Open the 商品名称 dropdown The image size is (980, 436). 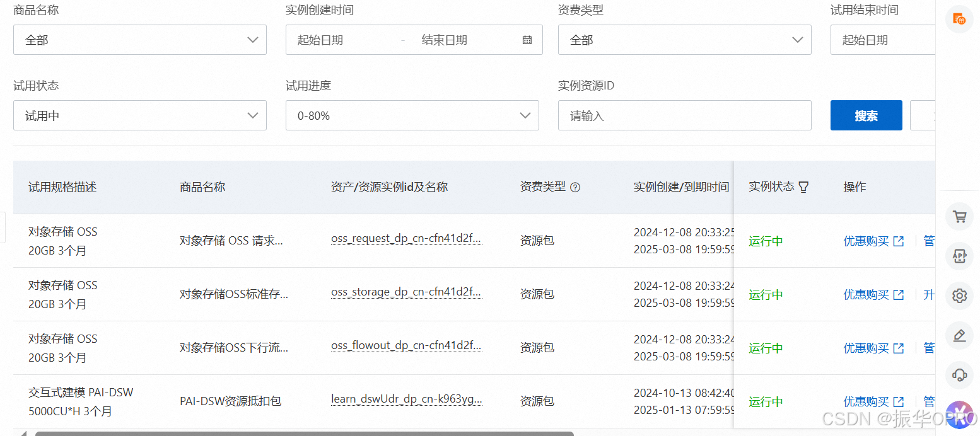tap(140, 40)
